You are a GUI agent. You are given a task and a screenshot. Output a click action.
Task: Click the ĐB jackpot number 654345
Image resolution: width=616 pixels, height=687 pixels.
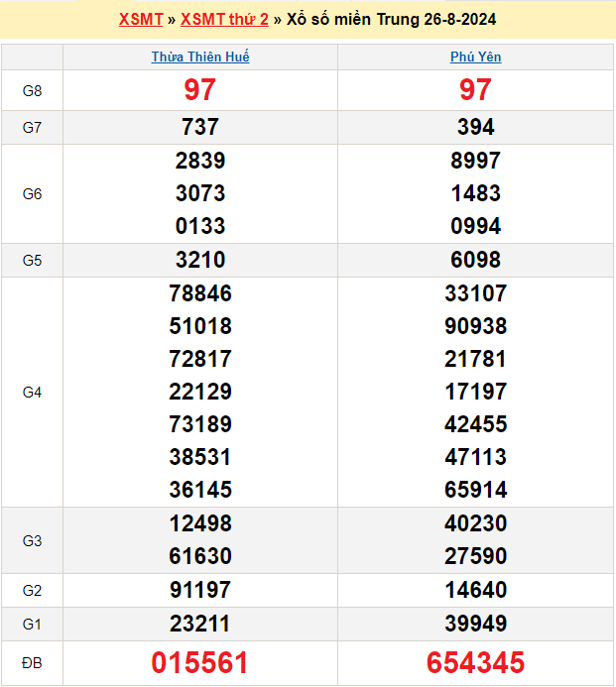click(x=476, y=663)
